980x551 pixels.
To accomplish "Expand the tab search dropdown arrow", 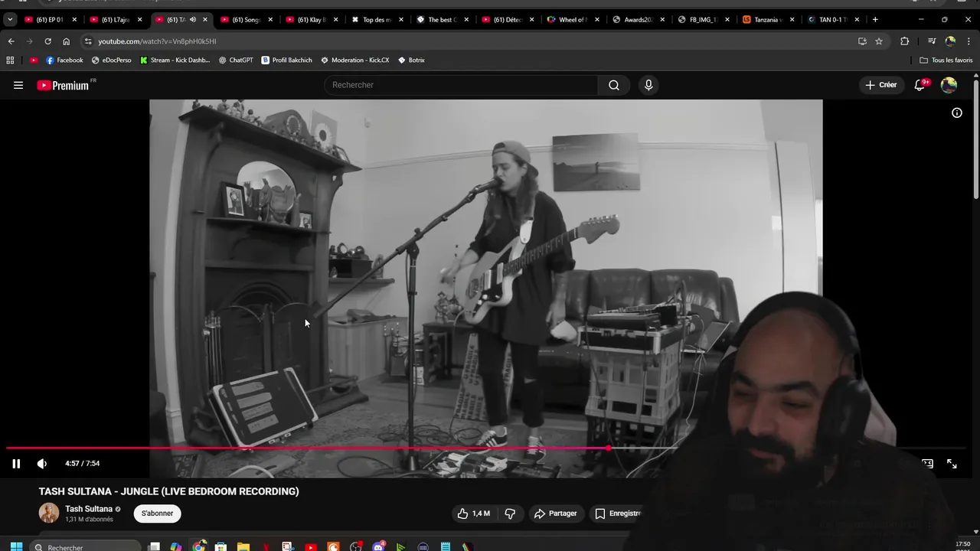I will [10, 19].
